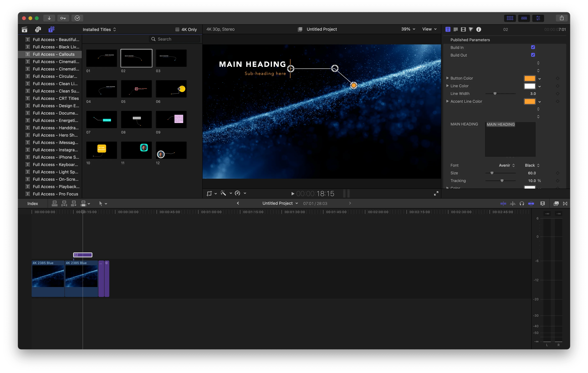Expand Line Color disclosure triangle
Screen dimensions: 588x373
click(x=447, y=86)
